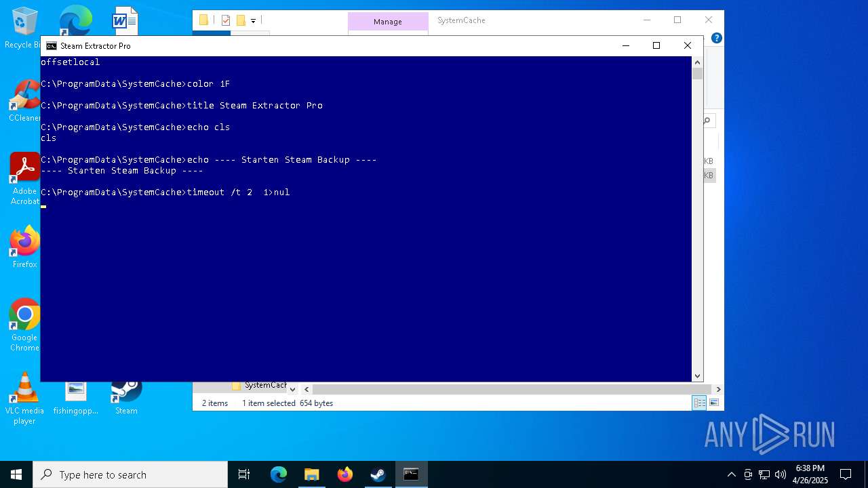This screenshot has height=488, width=868.
Task: Click the console vertical scrollbar thumb
Action: [697, 74]
